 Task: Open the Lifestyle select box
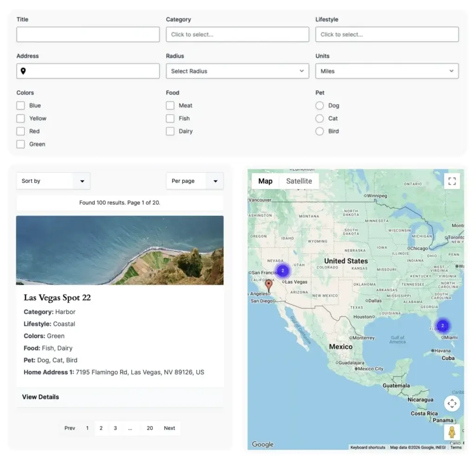387,34
